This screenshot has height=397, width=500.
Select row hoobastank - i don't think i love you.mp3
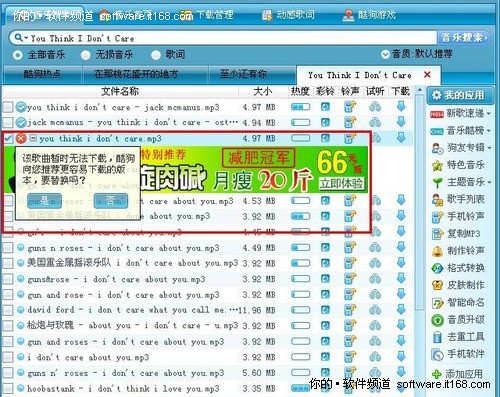coord(207,388)
